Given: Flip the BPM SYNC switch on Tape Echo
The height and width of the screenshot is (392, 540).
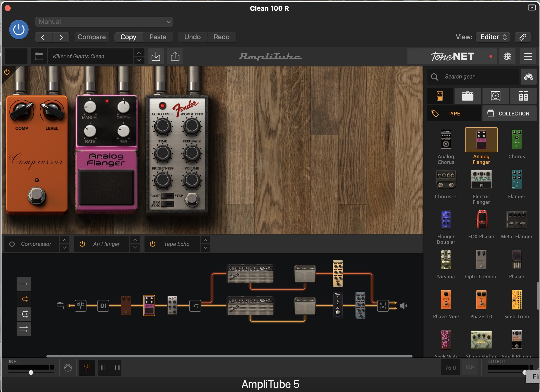Looking at the screenshot, I should pyautogui.click(x=167, y=204).
